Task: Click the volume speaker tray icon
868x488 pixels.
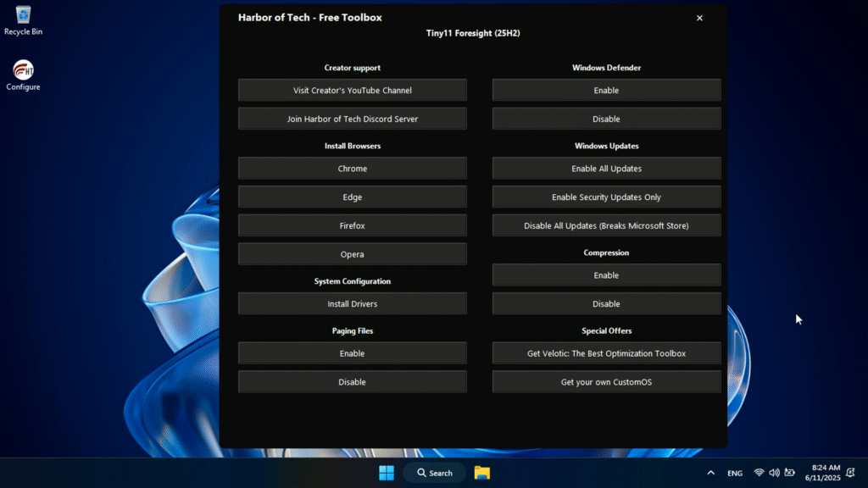Action: pos(774,473)
